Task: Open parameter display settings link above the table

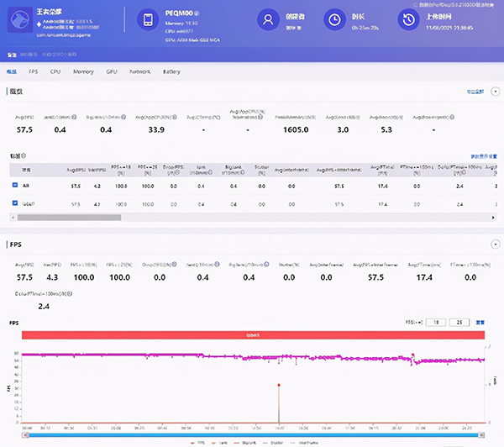Action: pyautogui.click(x=486, y=156)
